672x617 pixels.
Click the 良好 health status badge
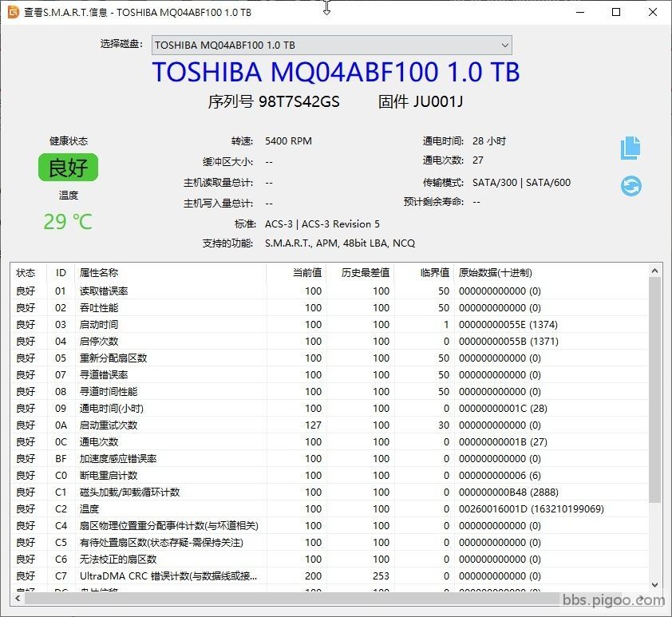(x=68, y=167)
